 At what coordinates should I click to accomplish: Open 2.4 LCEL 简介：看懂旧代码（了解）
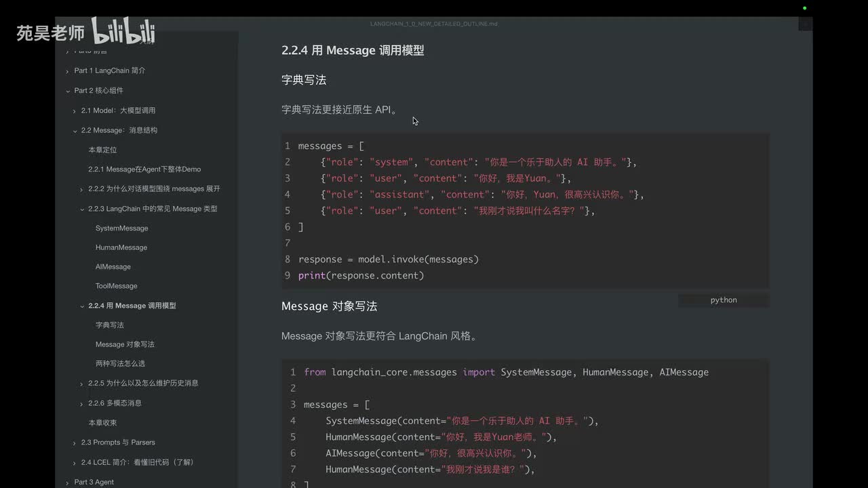pos(138,462)
